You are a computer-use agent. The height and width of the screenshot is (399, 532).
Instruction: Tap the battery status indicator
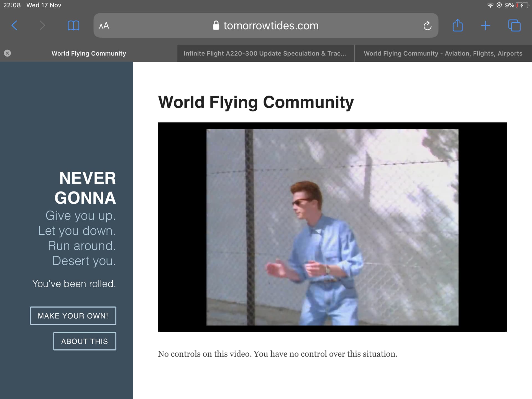(522, 5)
